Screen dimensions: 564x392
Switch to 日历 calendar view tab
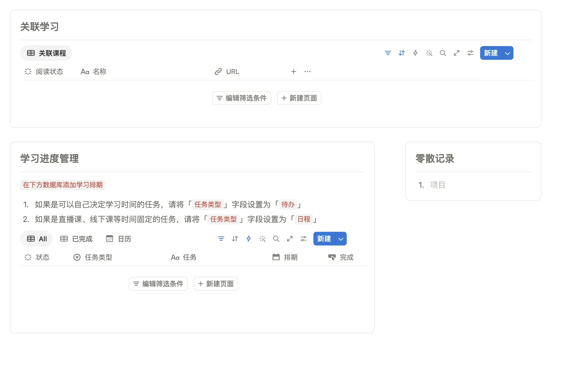[118, 239]
